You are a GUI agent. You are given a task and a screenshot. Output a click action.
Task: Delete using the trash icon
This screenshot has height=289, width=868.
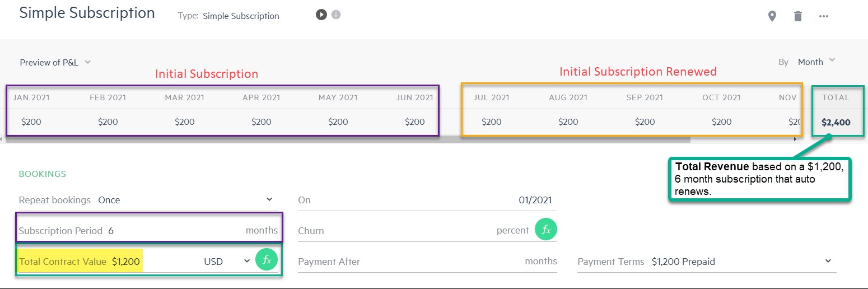(x=798, y=16)
